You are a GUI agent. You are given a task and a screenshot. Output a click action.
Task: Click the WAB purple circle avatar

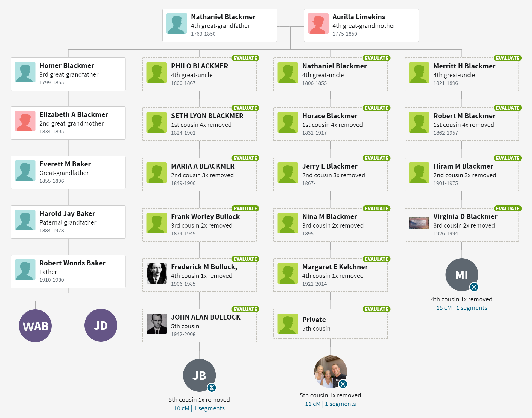point(35,326)
